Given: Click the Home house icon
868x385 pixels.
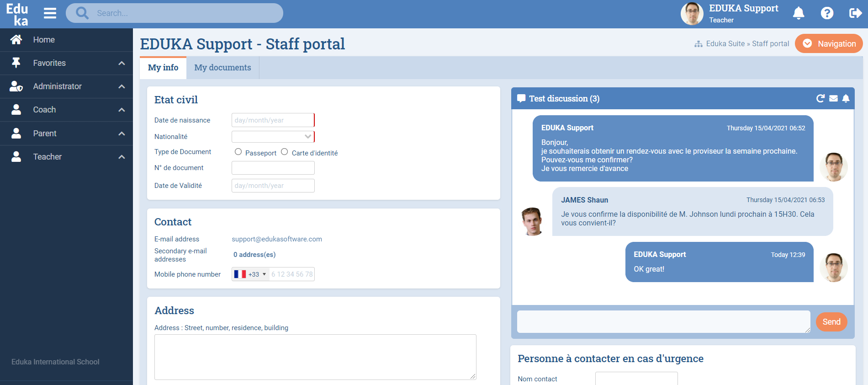Looking at the screenshot, I should coord(16,40).
